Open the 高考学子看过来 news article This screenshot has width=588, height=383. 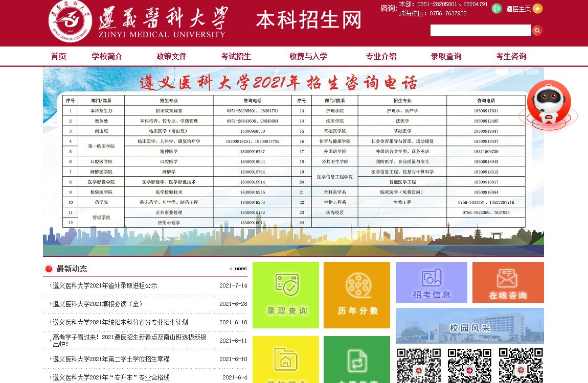point(130,340)
